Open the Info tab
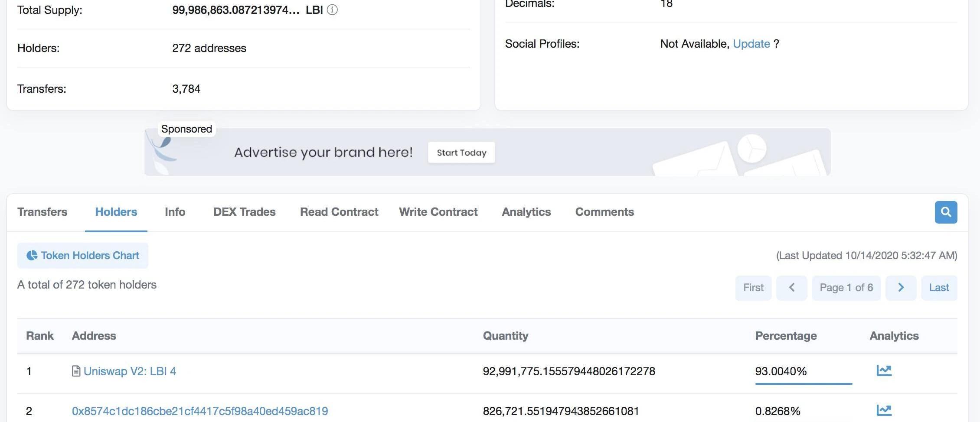This screenshot has height=422, width=980. 175,212
